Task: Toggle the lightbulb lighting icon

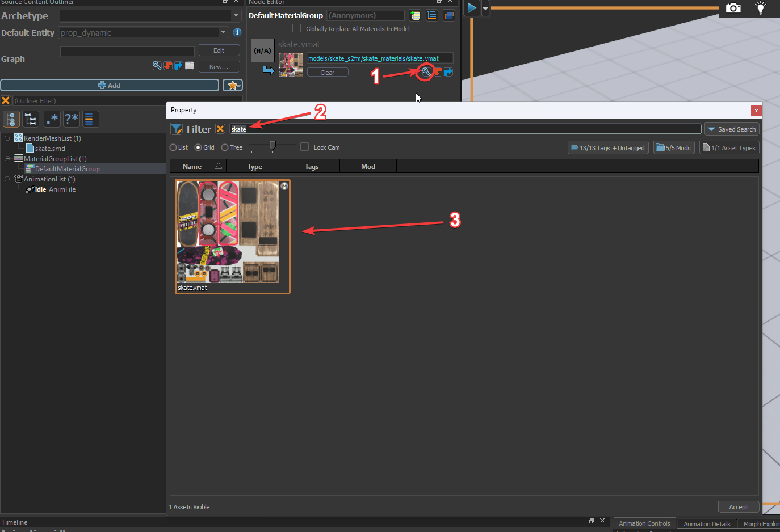Action: pos(760,7)
